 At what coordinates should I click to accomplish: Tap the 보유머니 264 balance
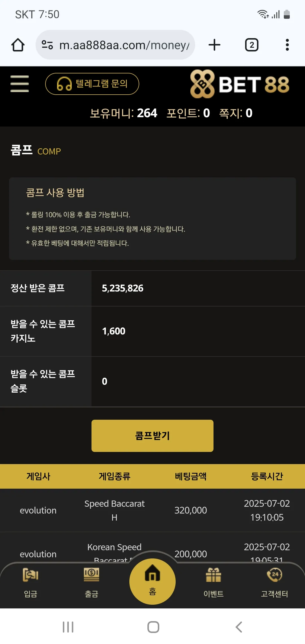(x=123, y=113)
